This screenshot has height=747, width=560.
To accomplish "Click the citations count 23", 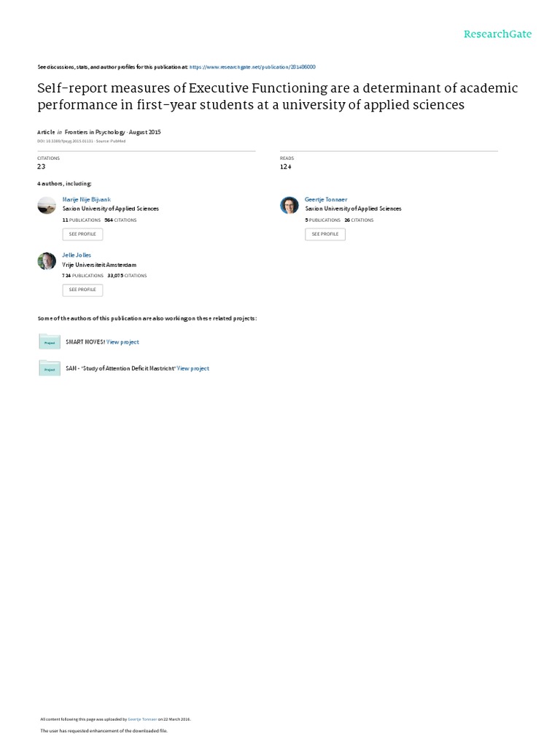I will (42, 167).
